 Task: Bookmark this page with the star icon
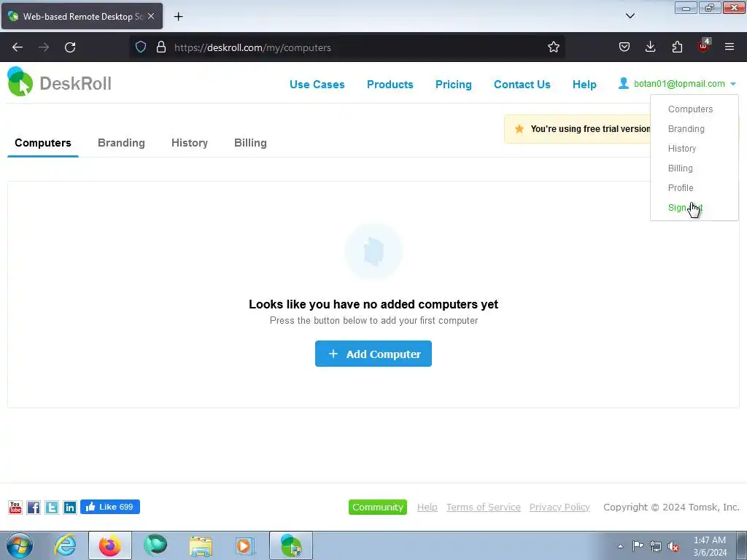click(x=553, y=47)
